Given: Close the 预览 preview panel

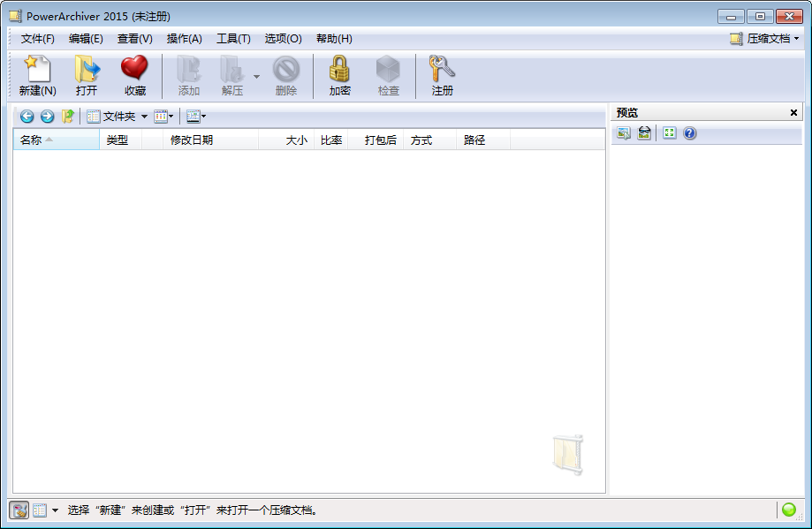Looking at the screenshot, I should (x=793, y=112).
